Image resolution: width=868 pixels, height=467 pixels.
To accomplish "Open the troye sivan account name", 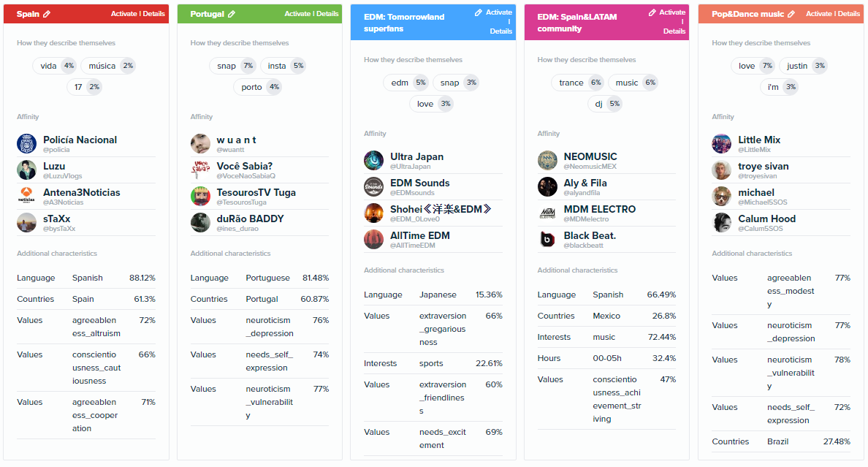I will (764, 166).
